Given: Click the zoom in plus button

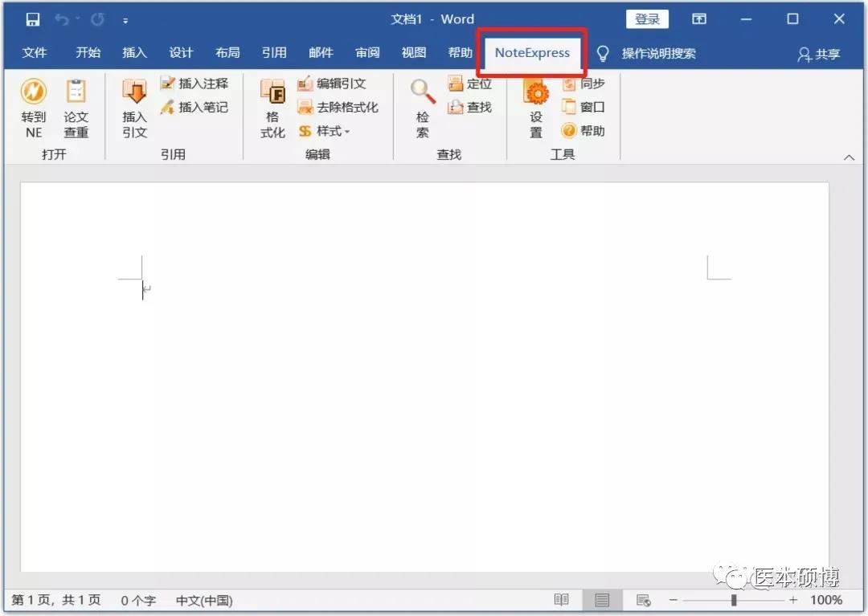Looking at the screenshot, I should 793,600.
